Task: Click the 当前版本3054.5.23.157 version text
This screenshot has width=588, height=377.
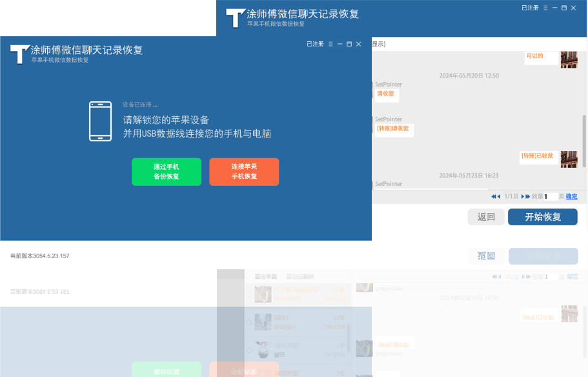Action: point(40,256)
